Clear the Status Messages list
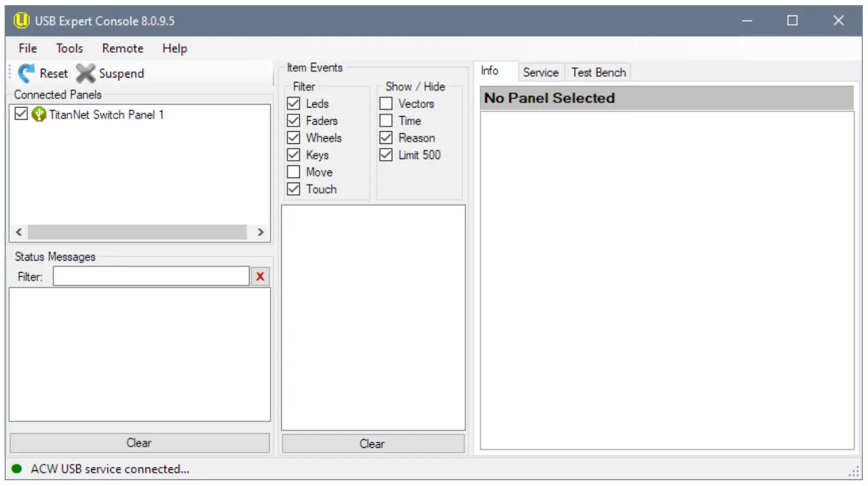This screenshot has height=486, width=868. click(140, 443)
